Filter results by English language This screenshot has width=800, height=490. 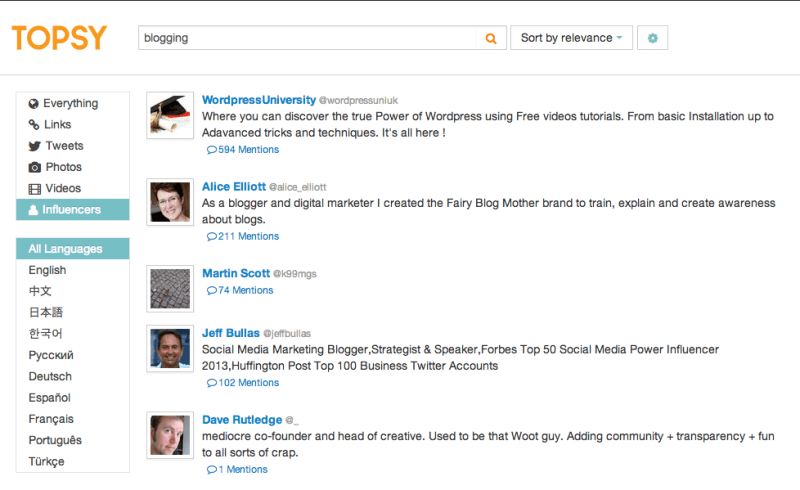47,270
